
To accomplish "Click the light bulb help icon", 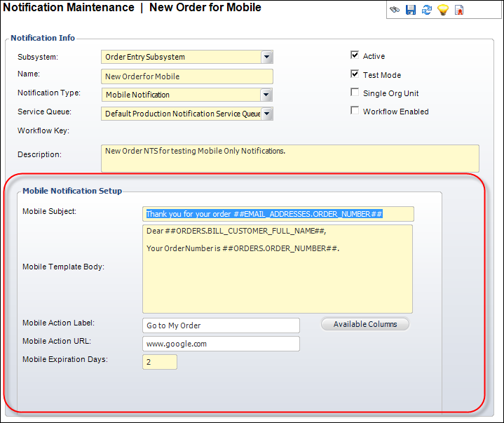I will click(442, 10).
